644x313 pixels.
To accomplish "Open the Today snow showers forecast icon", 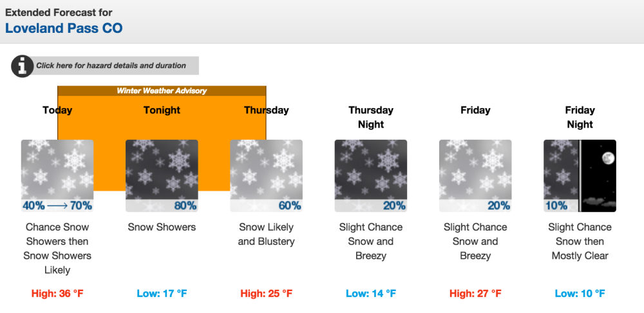I will pyautogui.click(x=57, y=176).
